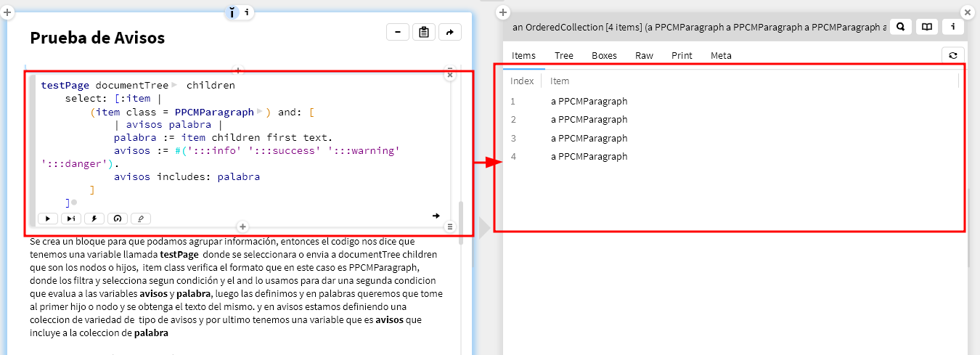Select the Meta tab
Viewport: 980px width, 355px height.
click(x=721, y=56)
